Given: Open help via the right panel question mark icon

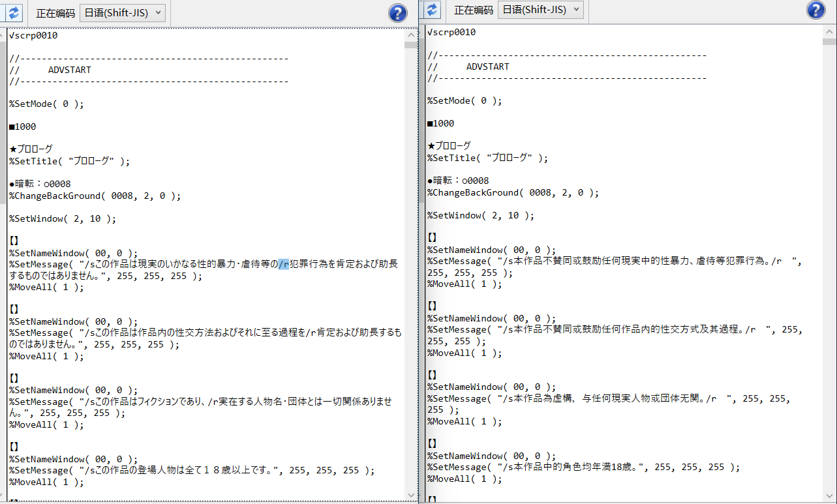Looking at the screenshot, I should tap(815, 10).
